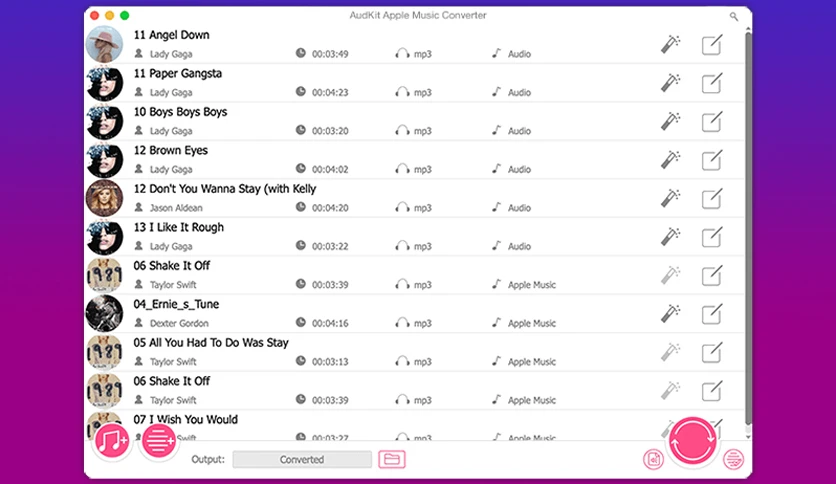Viewport: 836px width, 484px height.
Task: Click the vertical scrollbar of the track list
Action: [x=748, y=229]
